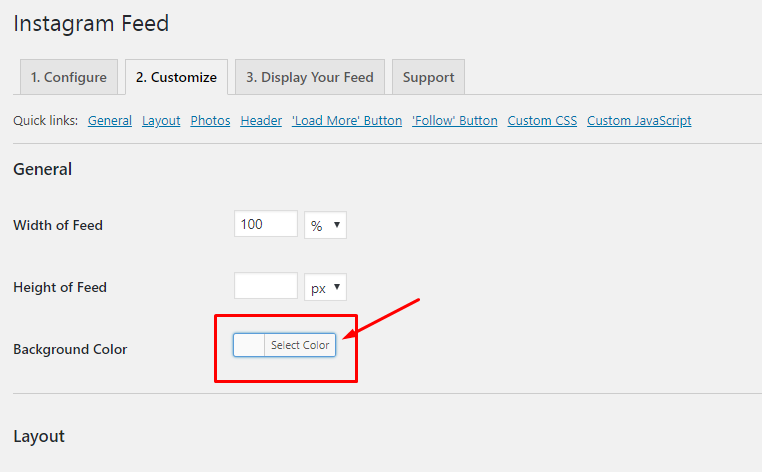
Task: Click the Background Color label text
Action: coord(70,349)
